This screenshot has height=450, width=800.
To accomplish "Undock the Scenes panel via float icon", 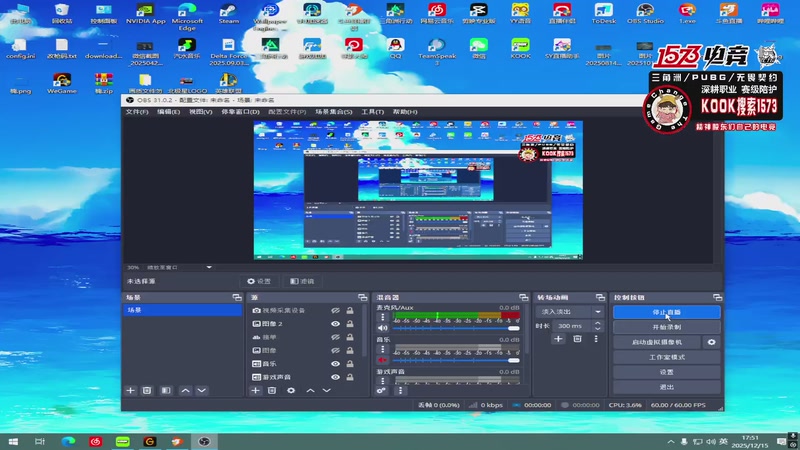I will pyautogui.click(x=237, y=297).
